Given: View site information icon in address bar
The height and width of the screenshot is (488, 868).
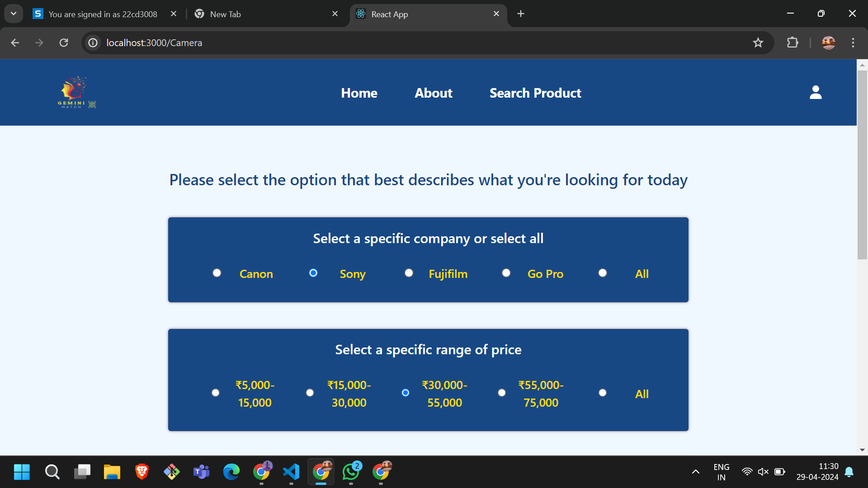Looking at the screenshot, I should pyautogui.click(x=93, y=43).
